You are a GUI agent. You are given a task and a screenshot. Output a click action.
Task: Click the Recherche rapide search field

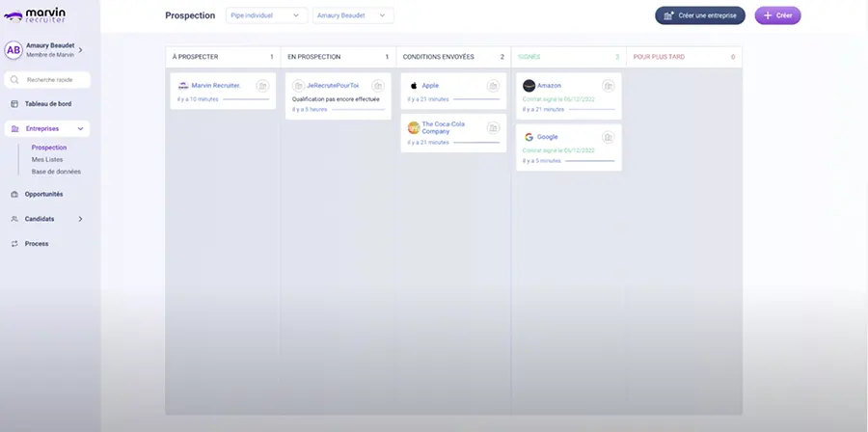coord(47,80)
